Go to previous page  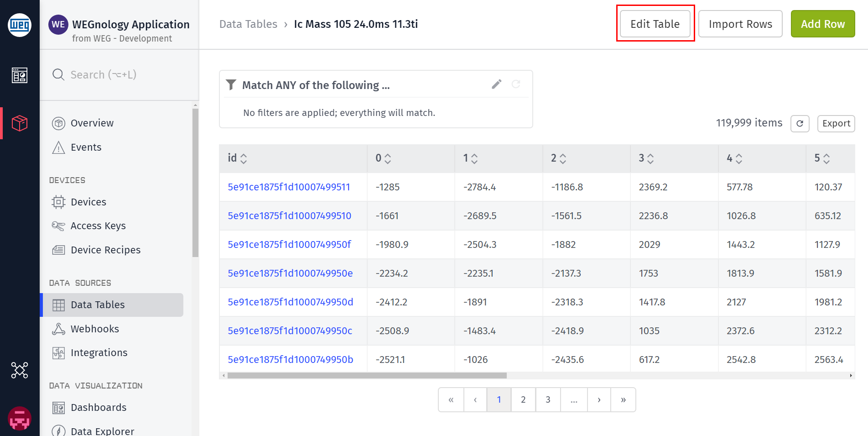point(475,400)
